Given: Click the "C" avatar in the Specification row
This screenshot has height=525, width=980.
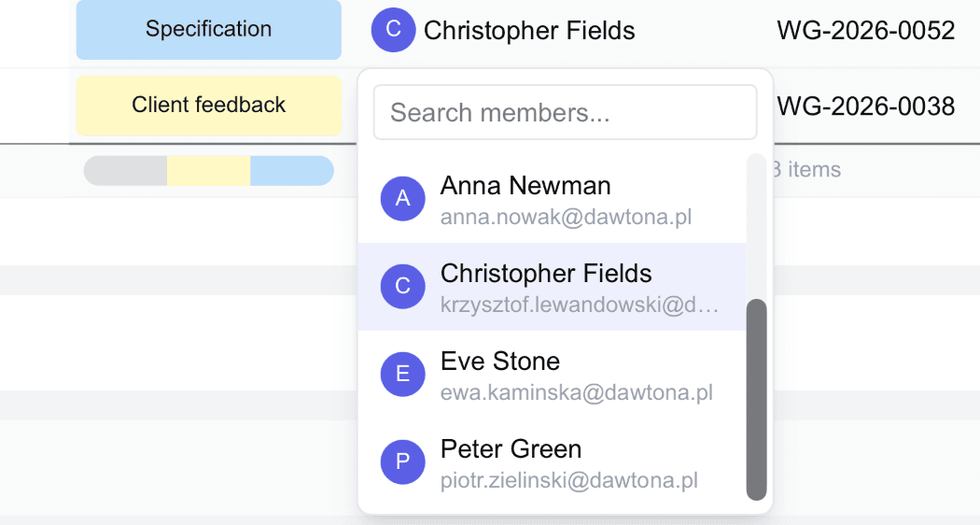Looking at the screenshot, I should click(x=393, y=30).
